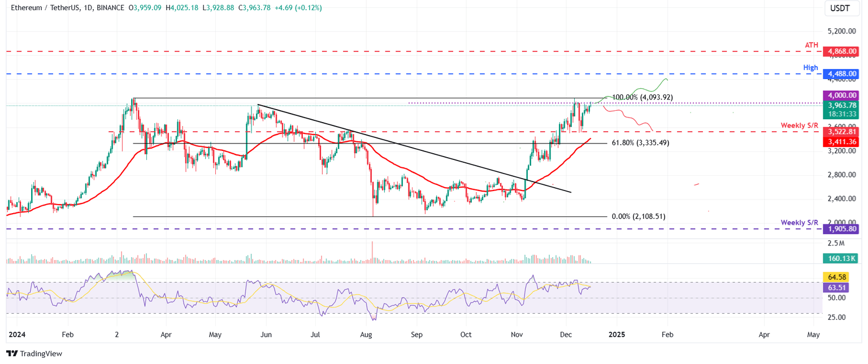This screenshot has height=364, width=868.
Task: Select the Weekly S/R 3,522.81 label
Action: coord(841,132)
